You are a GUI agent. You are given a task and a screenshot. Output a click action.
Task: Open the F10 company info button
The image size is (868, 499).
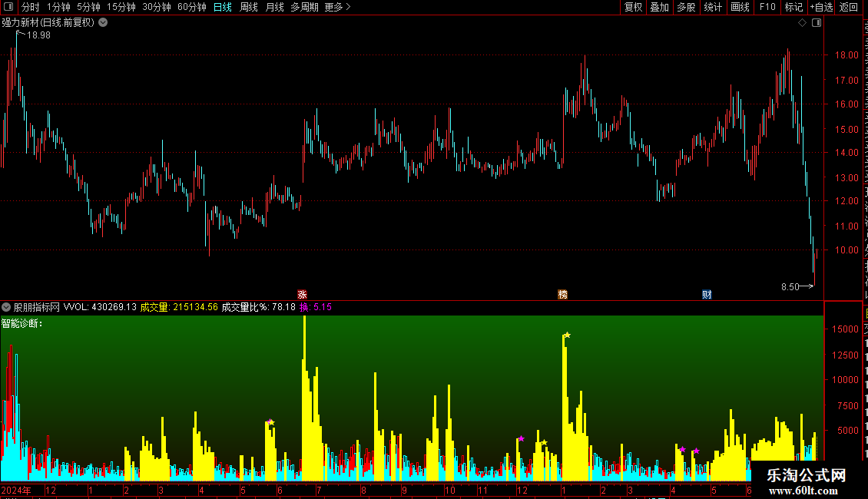[767, 7]
